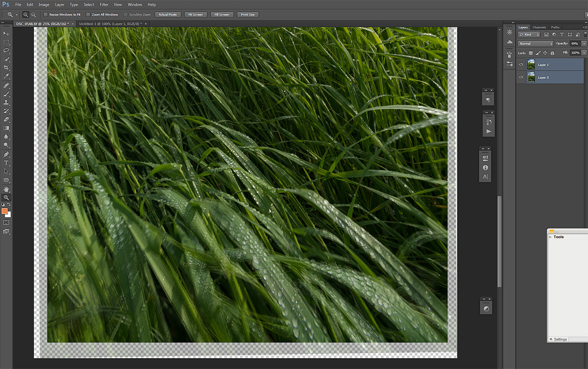Image resolution: width=588 pixels, height=369 pixels.
Task: Select the Lasso tool
Action: 6,50
